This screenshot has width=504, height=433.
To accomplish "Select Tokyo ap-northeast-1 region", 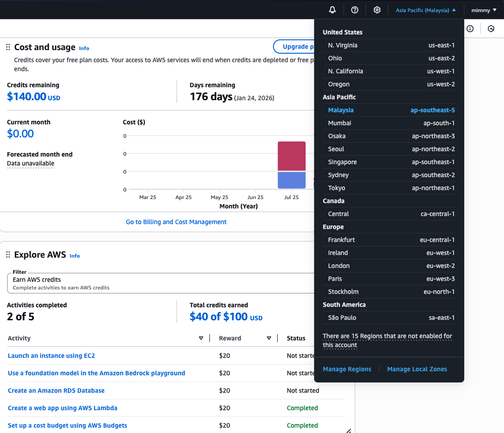I will coord(389,188).
